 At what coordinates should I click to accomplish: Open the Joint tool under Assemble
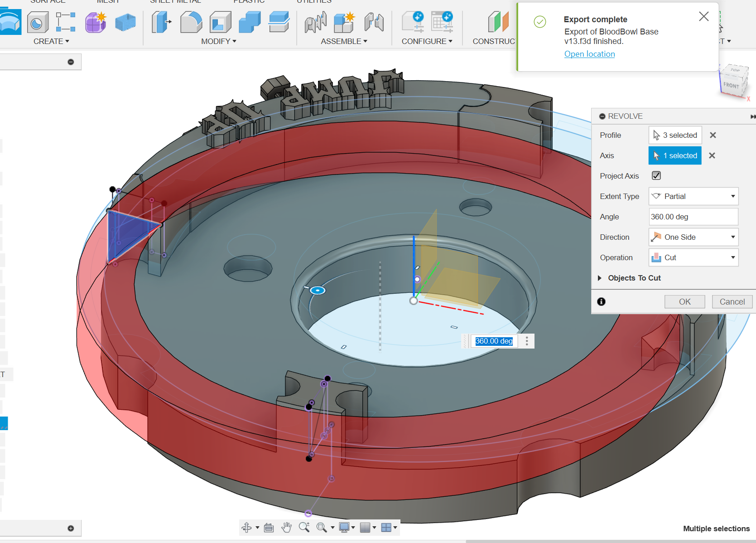point(315,22)
